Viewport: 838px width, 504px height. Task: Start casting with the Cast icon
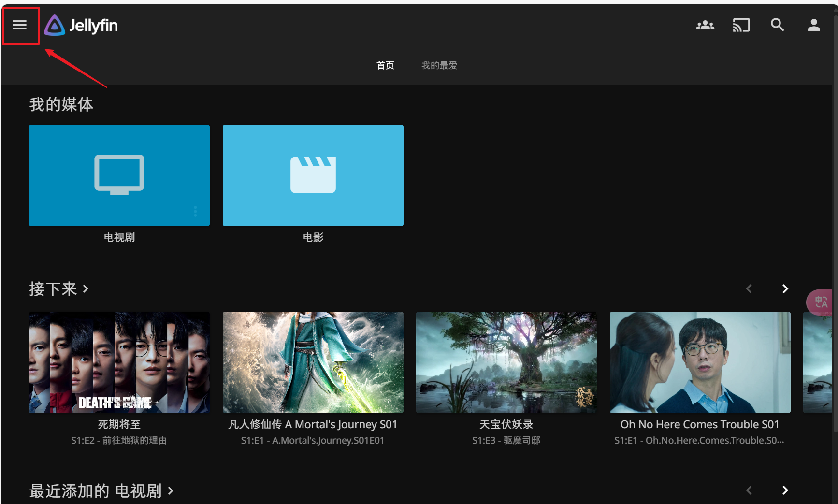coord(741,25)
